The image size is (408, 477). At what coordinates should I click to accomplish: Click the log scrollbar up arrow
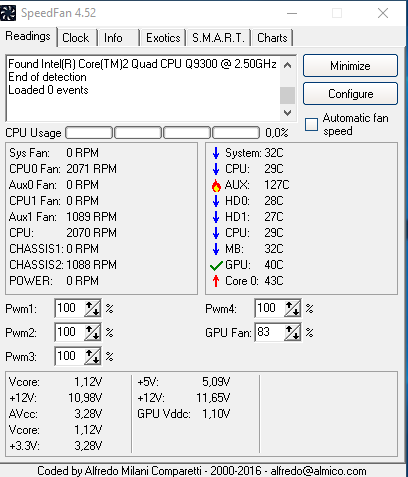[287, 65]
